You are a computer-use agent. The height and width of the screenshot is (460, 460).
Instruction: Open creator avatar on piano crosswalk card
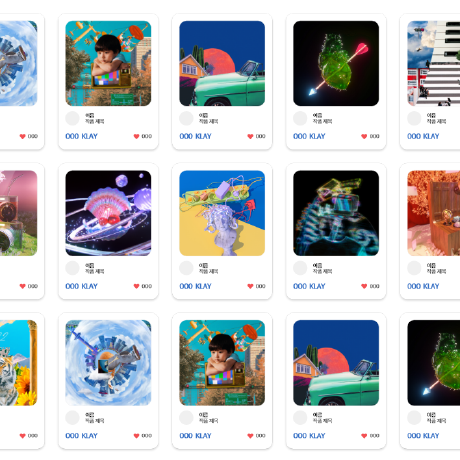414,118
